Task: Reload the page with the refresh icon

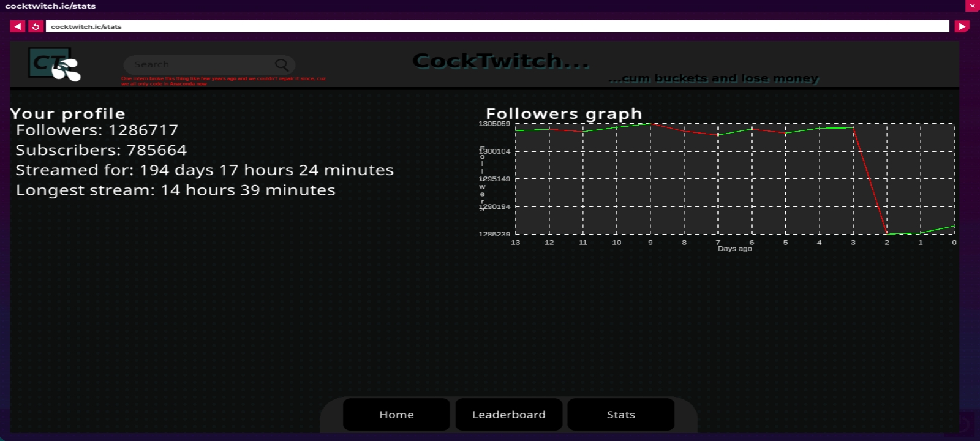Action: pyautogui.click(x=36, y=26)
